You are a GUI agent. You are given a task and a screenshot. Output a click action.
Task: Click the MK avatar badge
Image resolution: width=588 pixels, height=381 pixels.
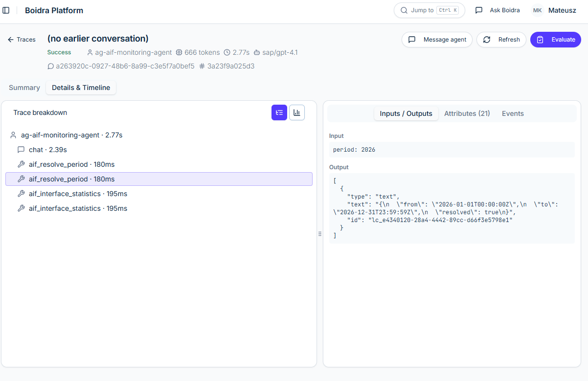click(537, 10)
